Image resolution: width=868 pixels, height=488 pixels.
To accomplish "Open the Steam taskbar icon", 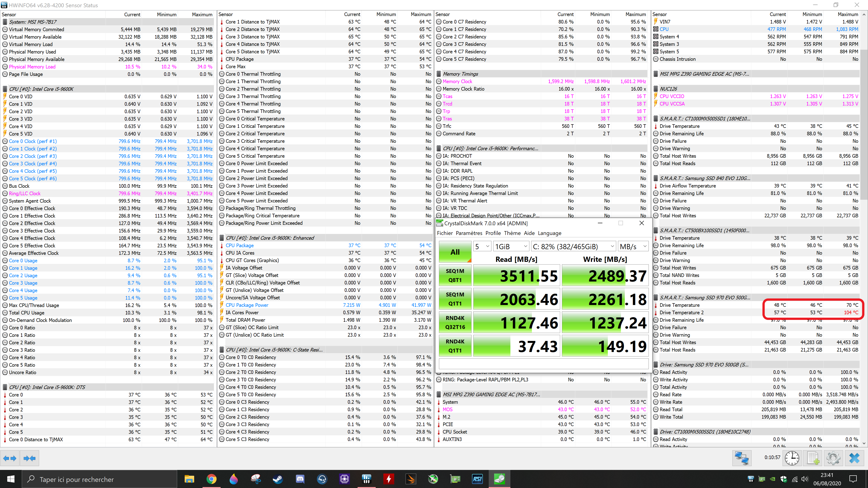I will 278,479.
